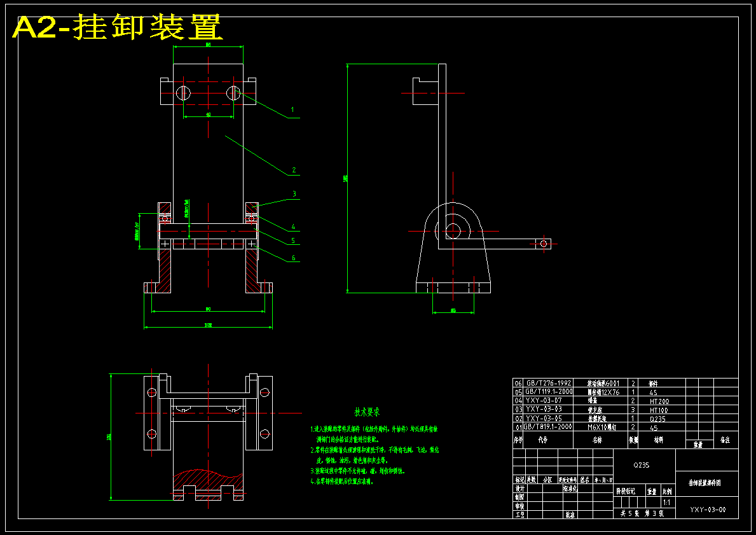Select technical requirement line starting with "4."
756x535 pixels.
[342, 481]
